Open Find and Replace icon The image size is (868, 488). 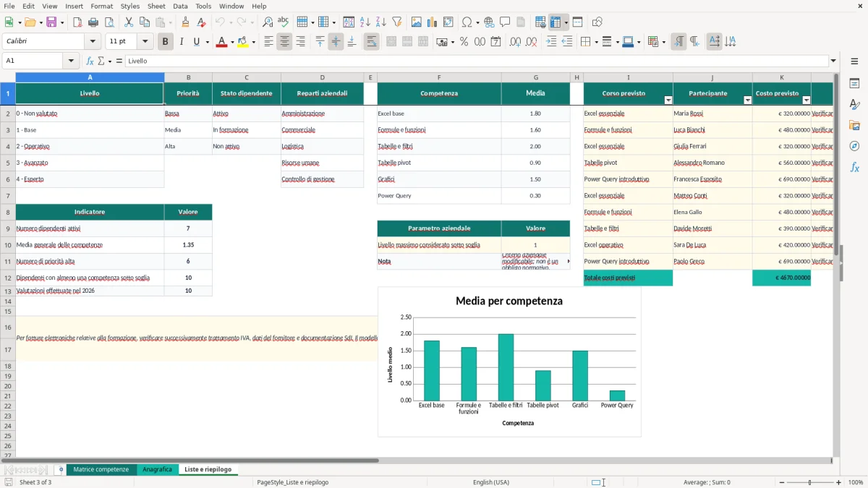point(268,22)
